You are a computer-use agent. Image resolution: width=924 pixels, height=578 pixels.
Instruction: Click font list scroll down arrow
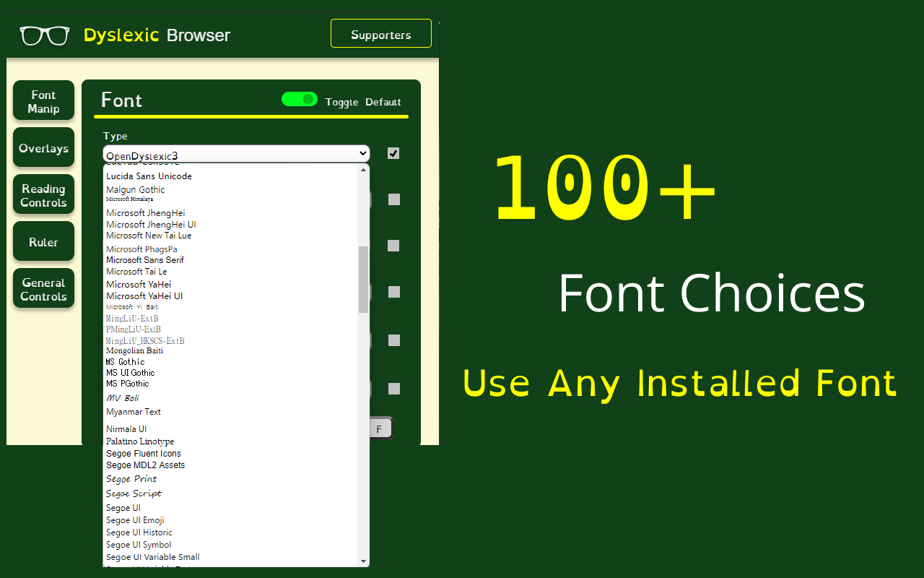[x=364, y=561]
